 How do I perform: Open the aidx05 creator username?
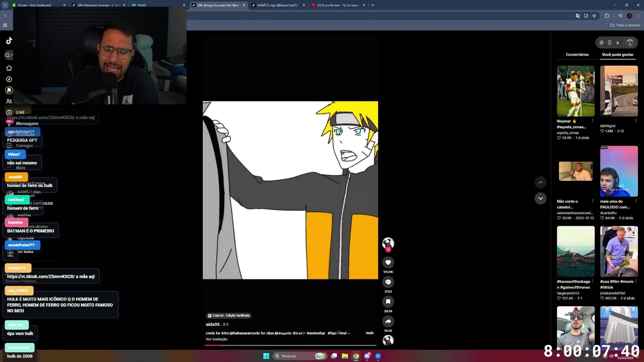point(212,325)
